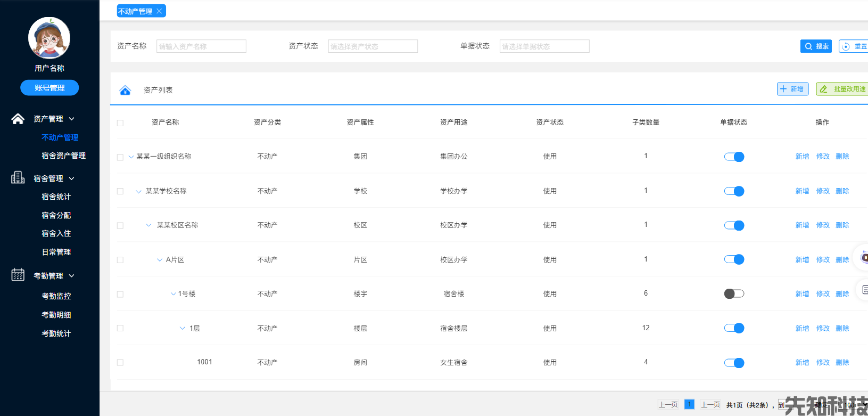Image resolution: width=868 pixels, height=416 pixels.
Task: Check the checkbox for 1层 row
Action: 120,328
